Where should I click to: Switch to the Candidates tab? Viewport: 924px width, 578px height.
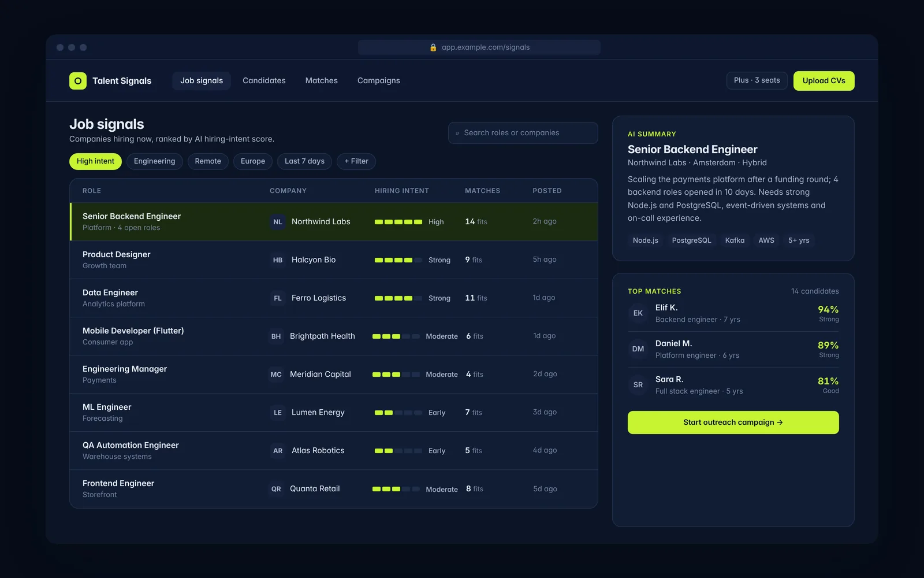click(x=264, y=81)
